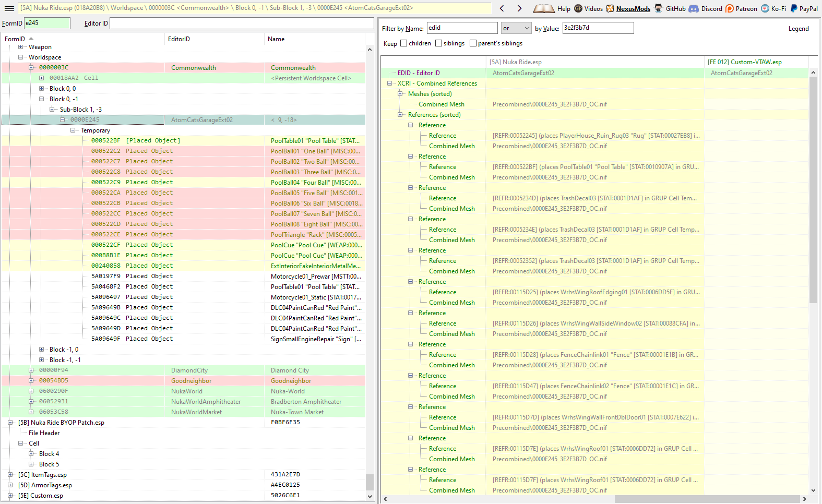The image size is (822, 504).
Task: Click the Legend button
Action: click(799, 29)
